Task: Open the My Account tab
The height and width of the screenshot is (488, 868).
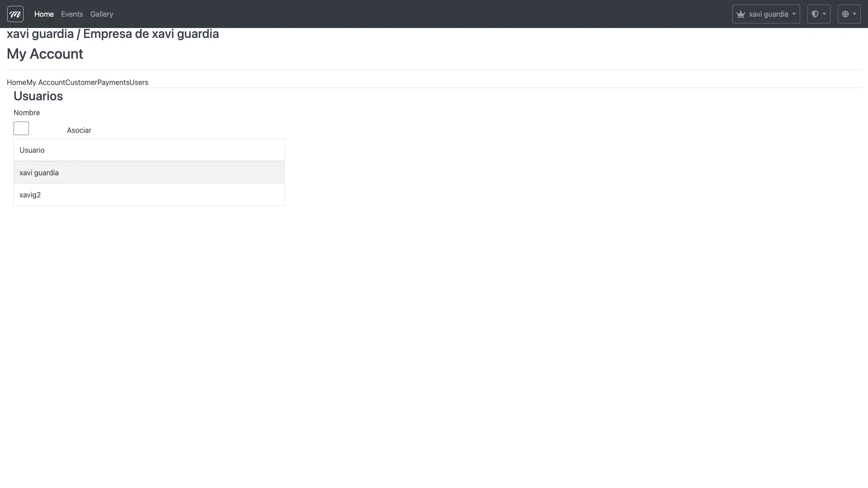Action: (x=45, y=82)
